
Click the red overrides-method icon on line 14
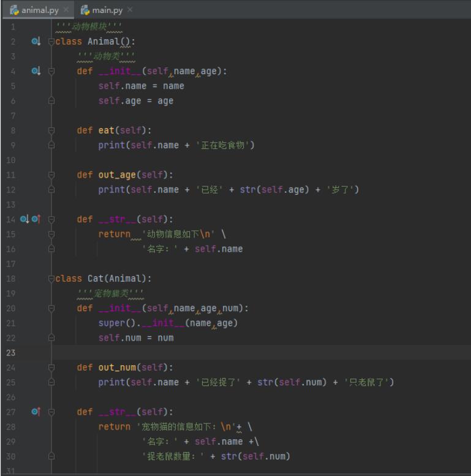pyautogui.click(x=36, y=219)
